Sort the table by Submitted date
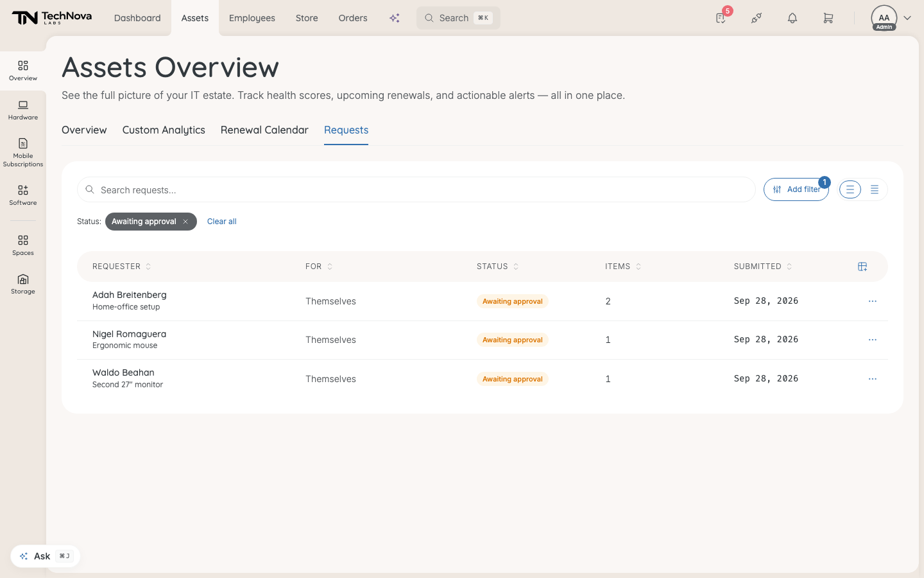The width and height of the screenshot is (924, 578). click(763, 267)
